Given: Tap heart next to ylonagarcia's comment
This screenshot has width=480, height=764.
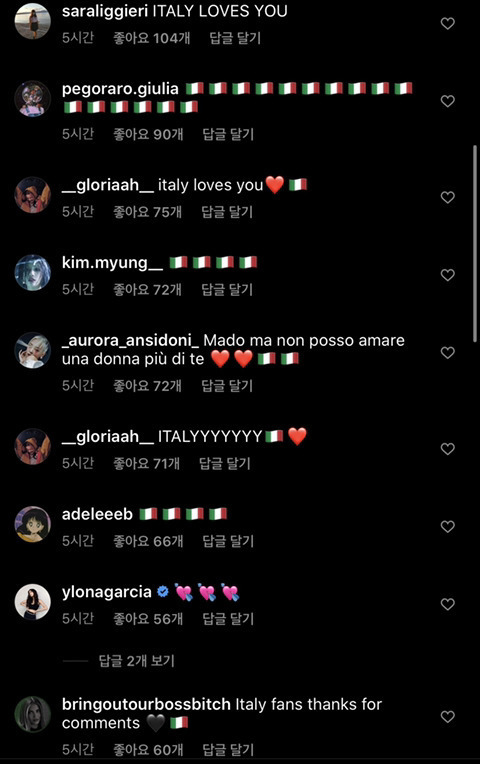Looking at the screenshot, I should point(447,604).
